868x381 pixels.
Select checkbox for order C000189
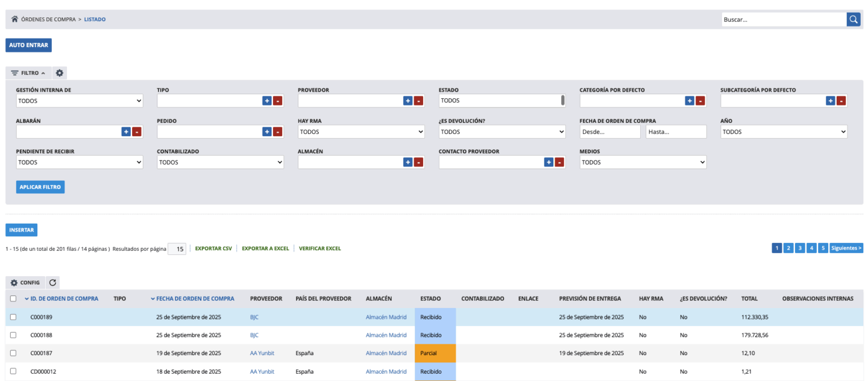point(13,317)
